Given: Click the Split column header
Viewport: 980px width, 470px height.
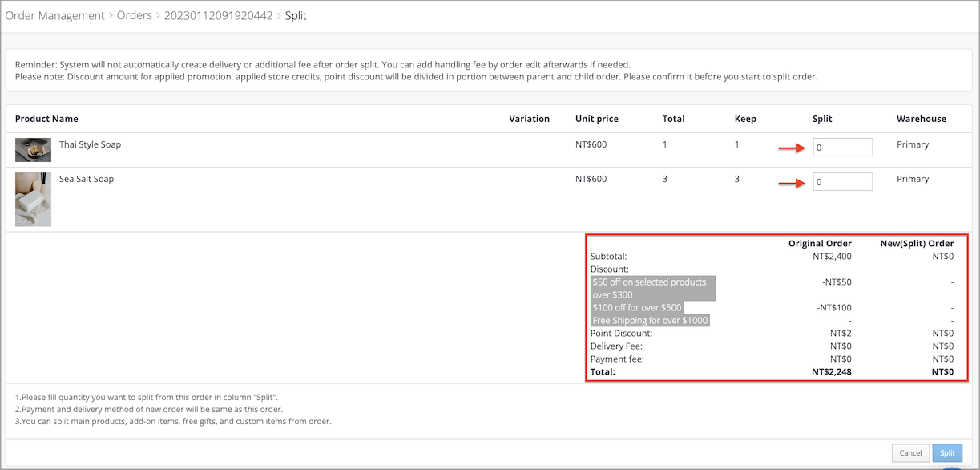Looking at the screenshot, I should coord(822,119).
